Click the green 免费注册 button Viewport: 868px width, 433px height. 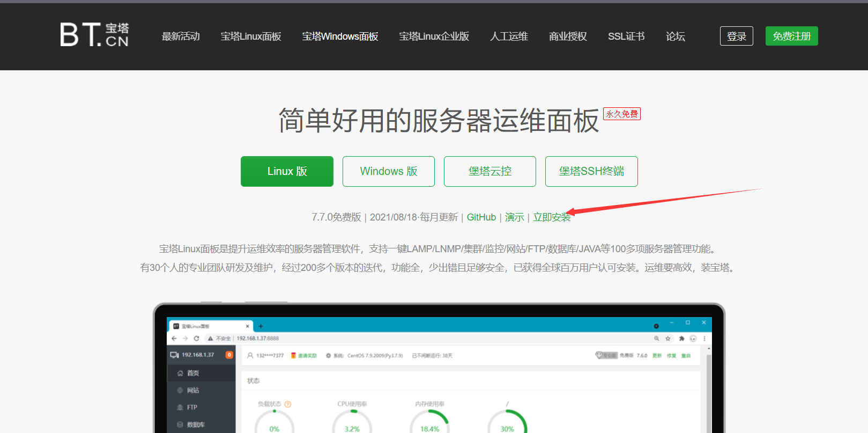[x=792, y=36]
